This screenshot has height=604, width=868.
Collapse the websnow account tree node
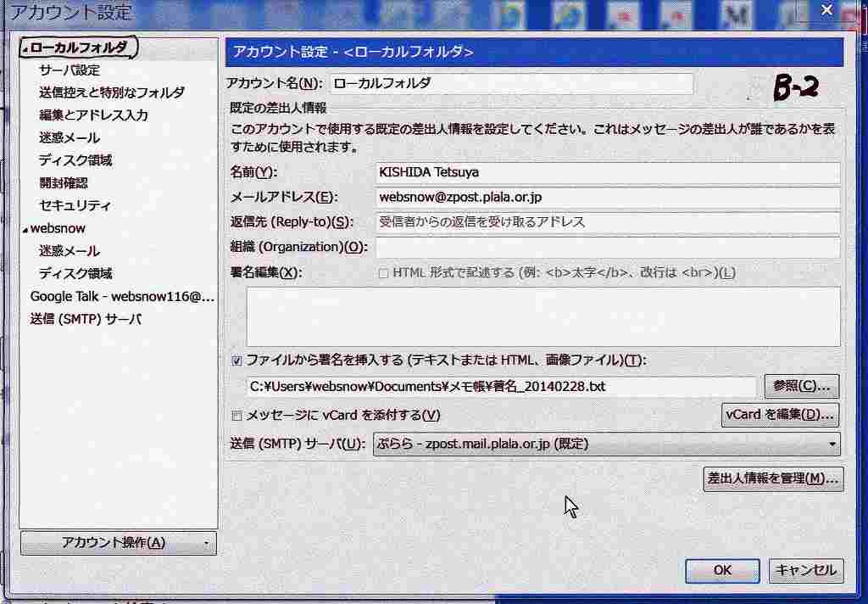pyautogui.click(x=25, y=229)
